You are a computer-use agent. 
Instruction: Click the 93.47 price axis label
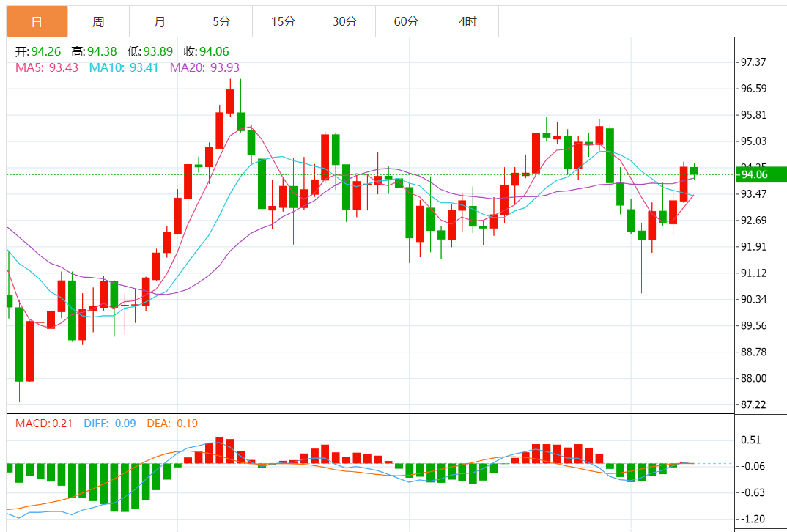754,193
